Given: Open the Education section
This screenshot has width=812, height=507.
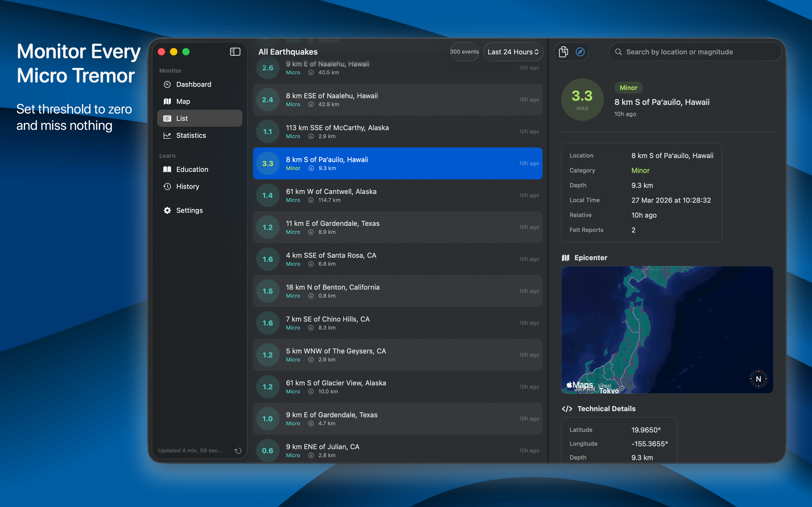Looking at the screenshot, I should point(192,169).
